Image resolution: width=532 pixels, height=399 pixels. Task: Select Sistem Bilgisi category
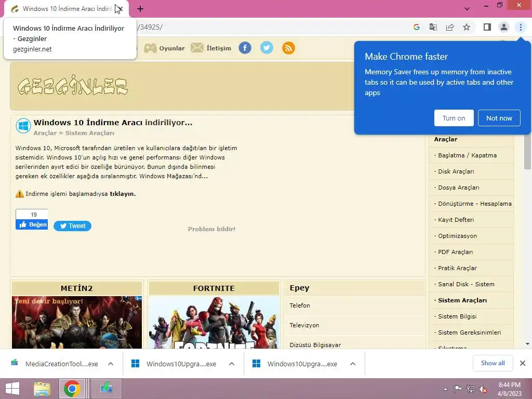click(471, 316)
